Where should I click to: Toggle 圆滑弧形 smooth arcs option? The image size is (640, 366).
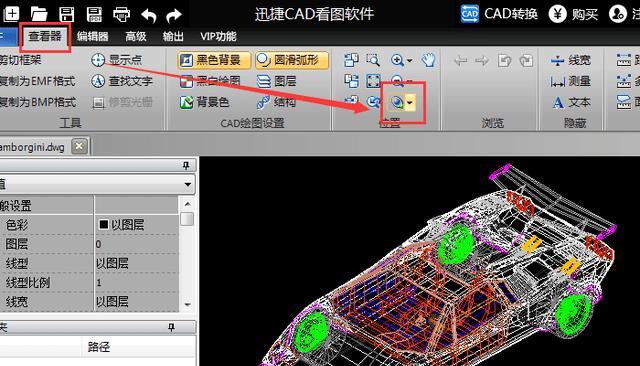pos(292,60)
